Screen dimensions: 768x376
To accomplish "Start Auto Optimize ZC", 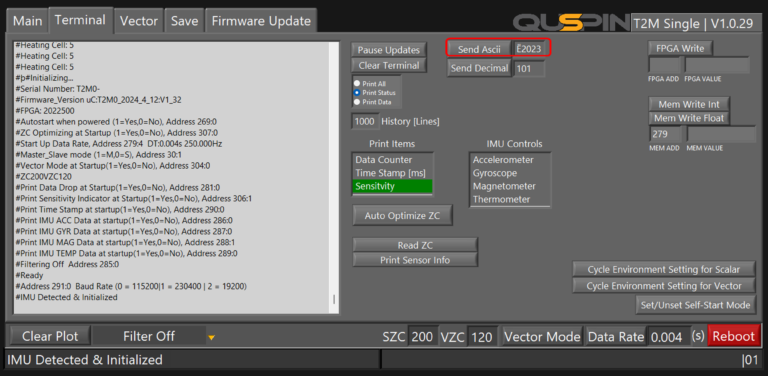I will click(402, 215).
